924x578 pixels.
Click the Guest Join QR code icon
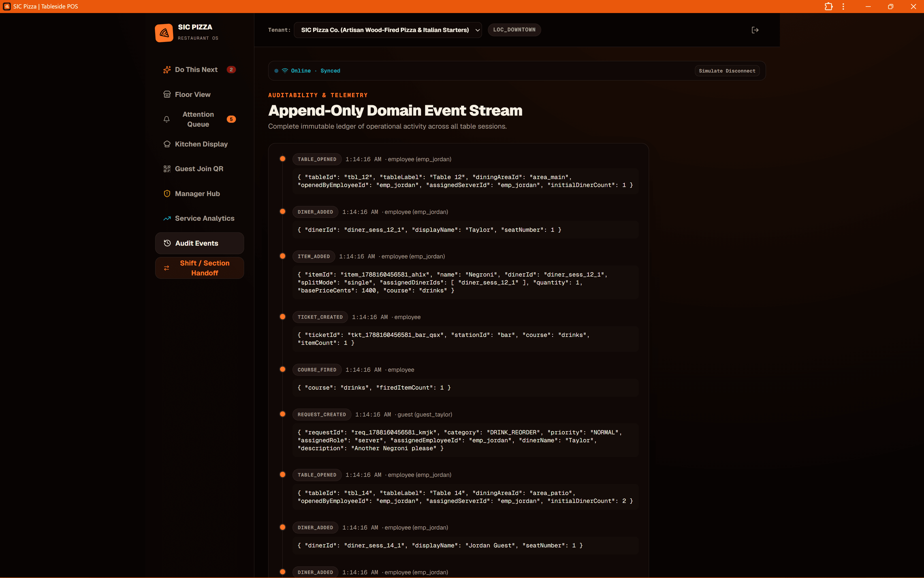coord(167,169)
